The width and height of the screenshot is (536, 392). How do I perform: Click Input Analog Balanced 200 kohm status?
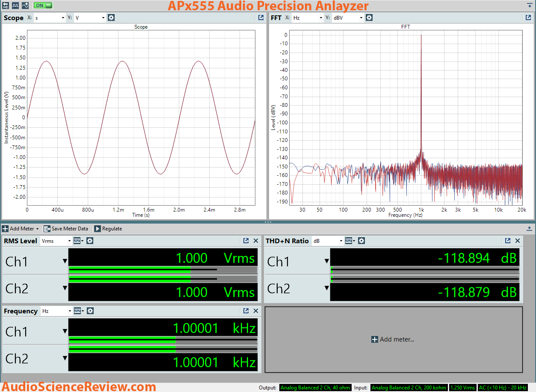(x=409, y=388)
